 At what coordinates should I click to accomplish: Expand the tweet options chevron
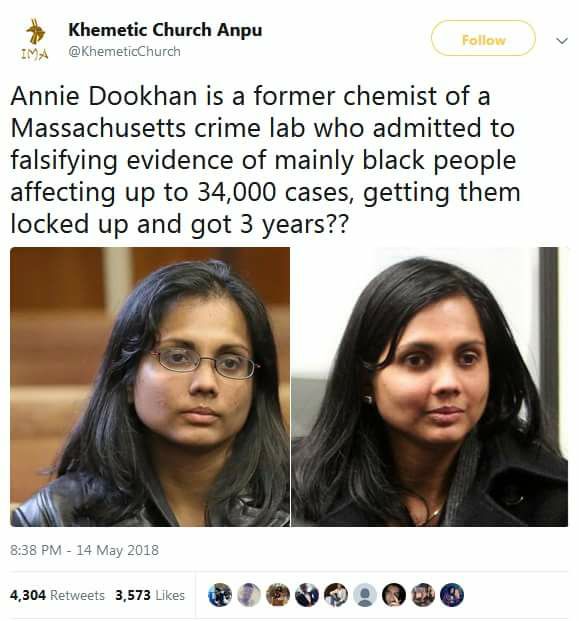(562, 40)
